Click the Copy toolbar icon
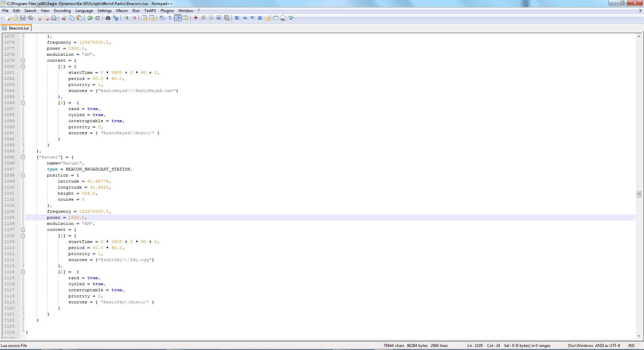 [71, 18]
